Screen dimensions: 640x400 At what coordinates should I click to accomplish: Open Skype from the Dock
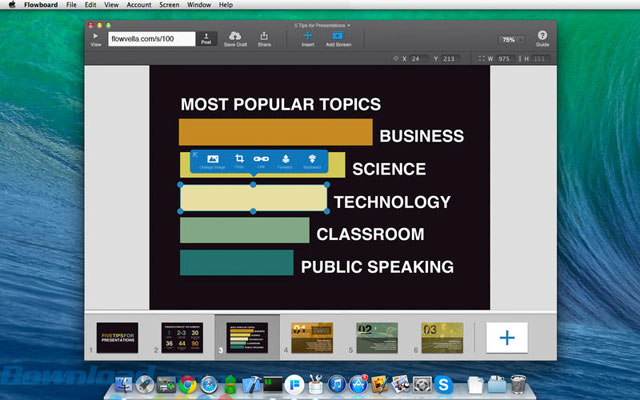coord(443,383)
